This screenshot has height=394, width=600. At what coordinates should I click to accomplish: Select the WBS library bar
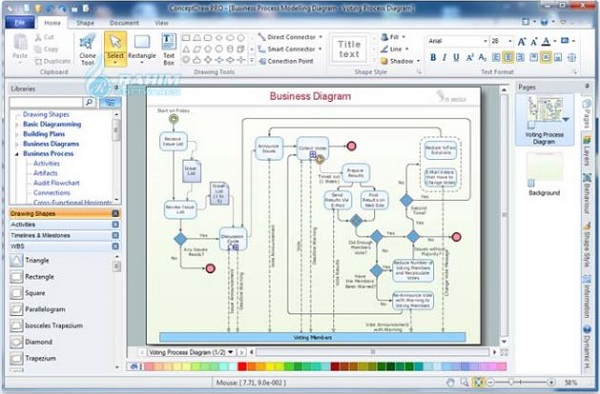(64, 246)
